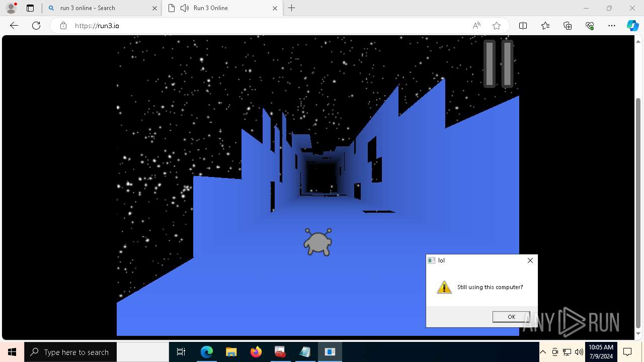This screenshot has height=362, width=644.
Task: Open the Copilot sidebar
Action: (x=633, y=26)
